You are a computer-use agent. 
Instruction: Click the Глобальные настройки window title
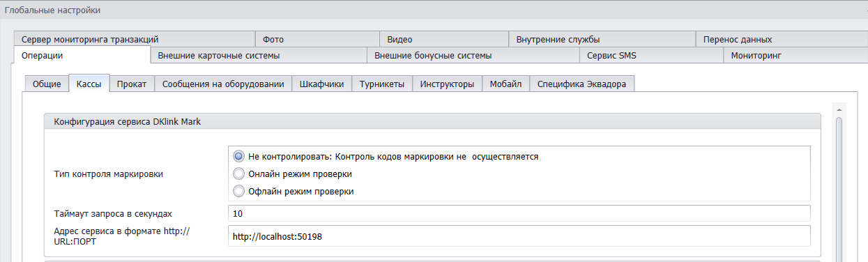point(52,10)
